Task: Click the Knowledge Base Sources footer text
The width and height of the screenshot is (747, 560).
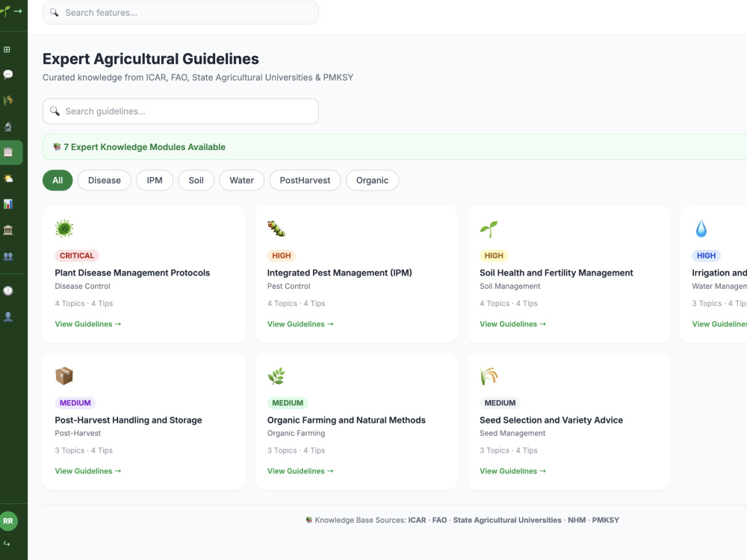Action: (x=462, y=520)
